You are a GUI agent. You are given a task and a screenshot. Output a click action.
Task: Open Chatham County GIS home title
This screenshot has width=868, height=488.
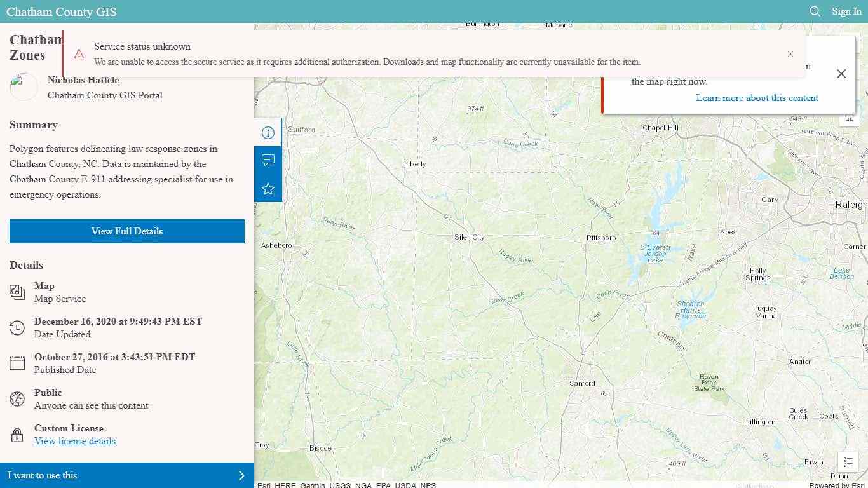tap(61, 11)
